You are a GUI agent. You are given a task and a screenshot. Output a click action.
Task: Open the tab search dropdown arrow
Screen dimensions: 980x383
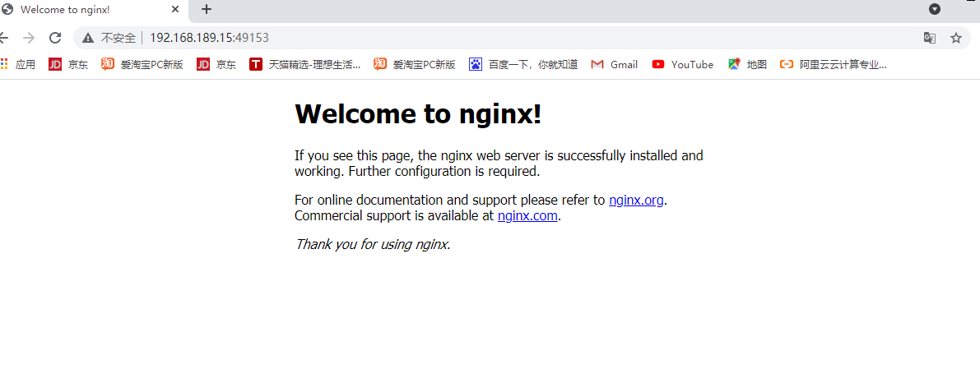(x=935, y=9)
